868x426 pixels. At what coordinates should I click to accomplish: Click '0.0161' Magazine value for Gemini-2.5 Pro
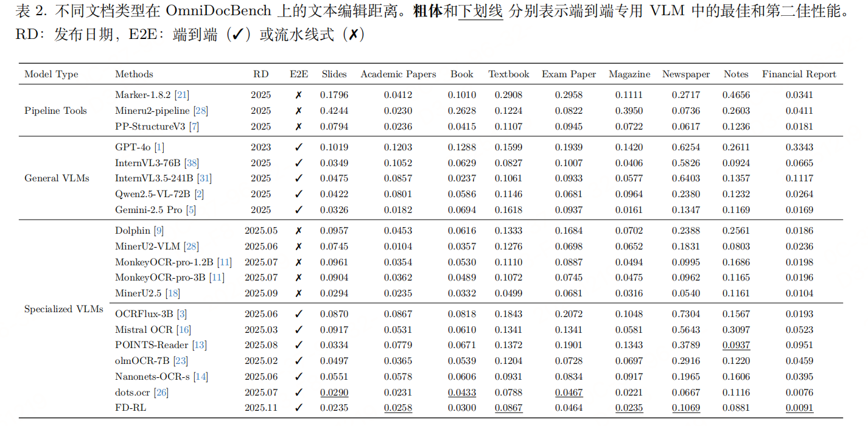(x=629, y=210)
